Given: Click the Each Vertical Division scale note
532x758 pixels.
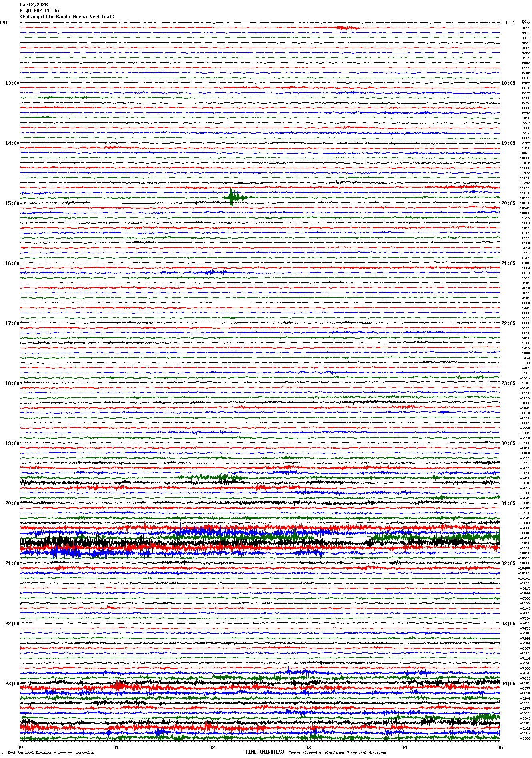Looking at the screenshot, I should 51,752.
